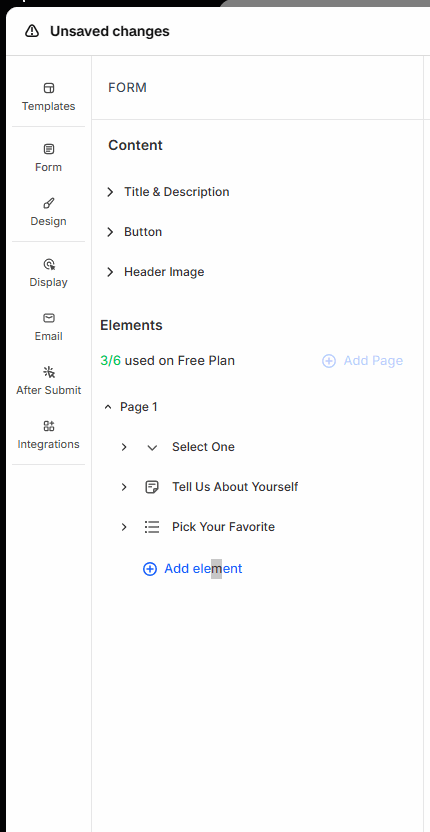Switch to the Templates tab label
The image size is (430, 832).
(x=49, y=106)
